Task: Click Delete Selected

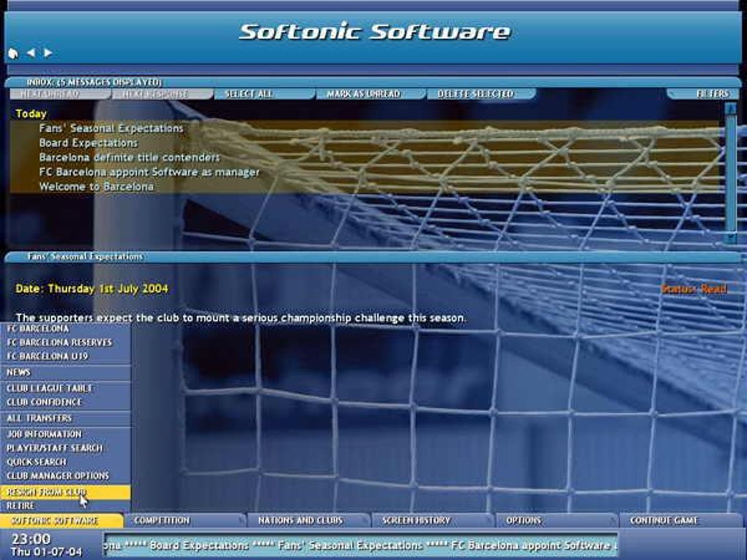Action: [x=481, y=94]
